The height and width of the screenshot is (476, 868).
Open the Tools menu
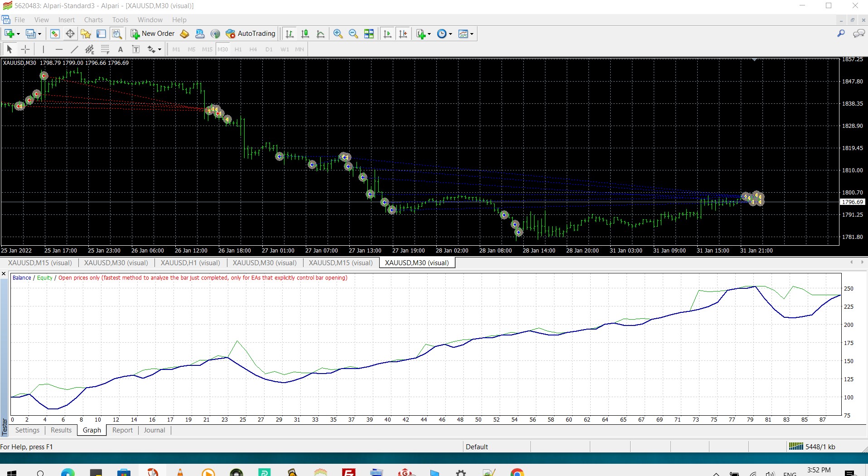pyautogui.click(x=120, y=19)
